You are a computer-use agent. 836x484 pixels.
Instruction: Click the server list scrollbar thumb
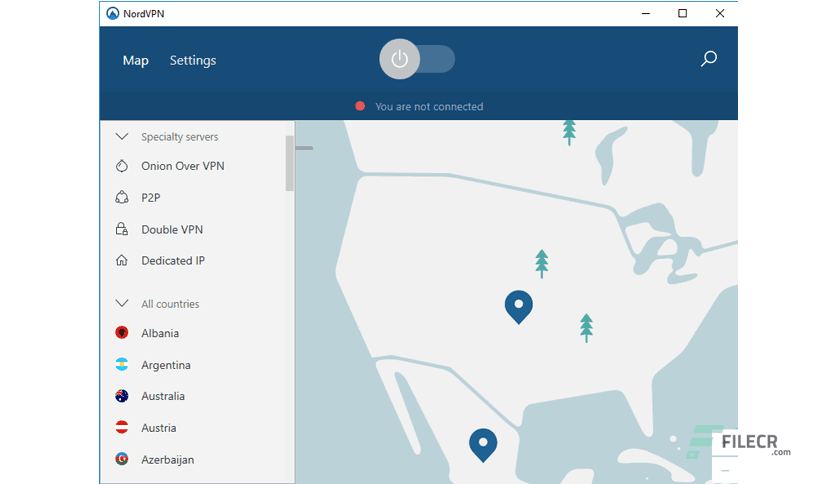(290, 163)
